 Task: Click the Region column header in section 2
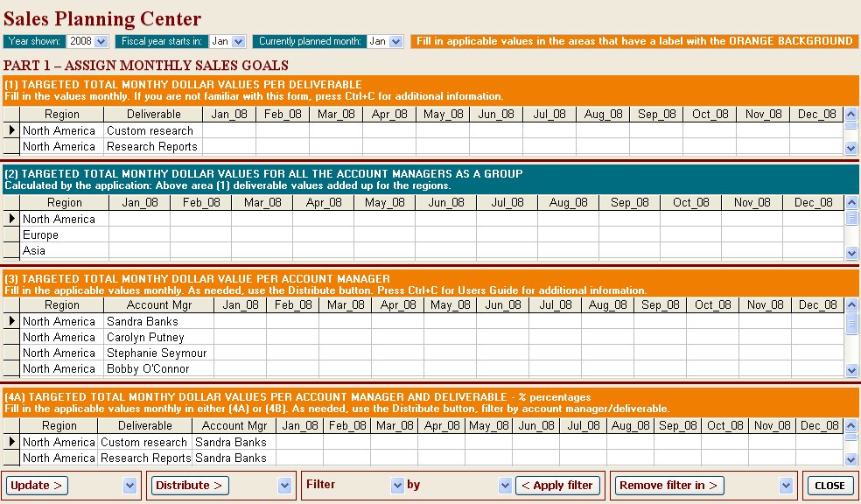coord(64,203)
